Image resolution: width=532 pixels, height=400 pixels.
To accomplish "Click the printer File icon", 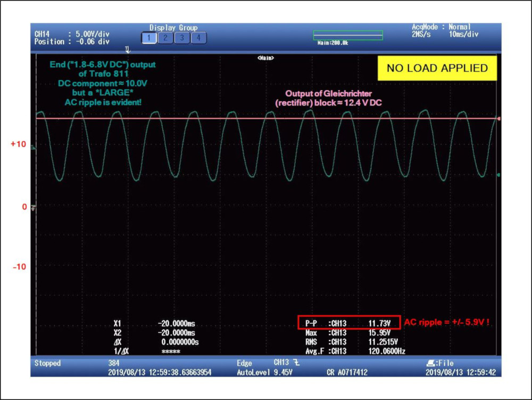I will pyautogui.click(x=430, y=363).
